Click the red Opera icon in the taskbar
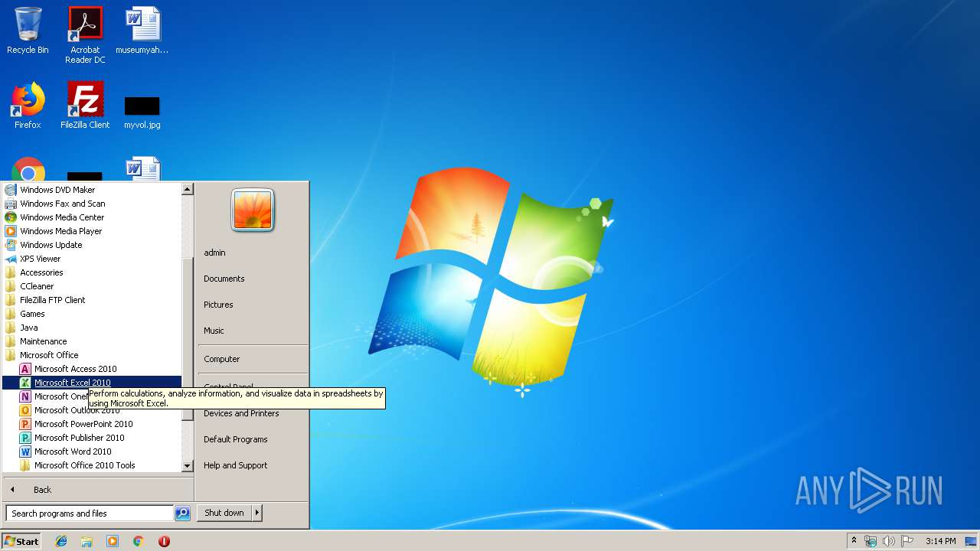This screenshot has height=551, width=980. tap(164, 541)
